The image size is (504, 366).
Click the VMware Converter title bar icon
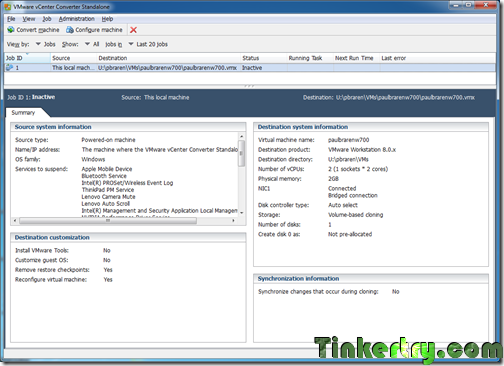tap(7, 7)
